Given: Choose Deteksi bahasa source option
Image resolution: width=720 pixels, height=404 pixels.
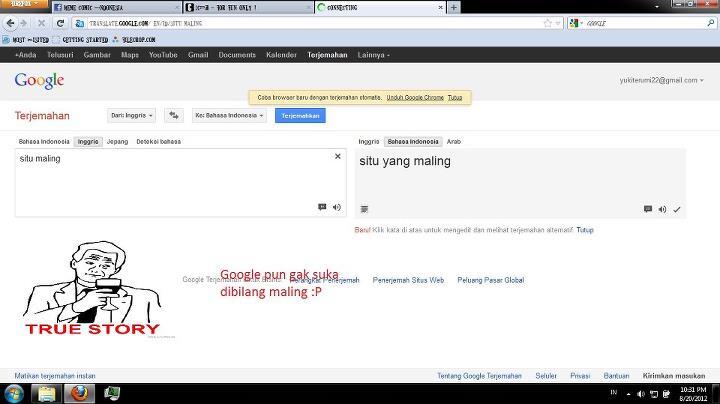Looking at the screenshot, I should click(x=158, y=141).
